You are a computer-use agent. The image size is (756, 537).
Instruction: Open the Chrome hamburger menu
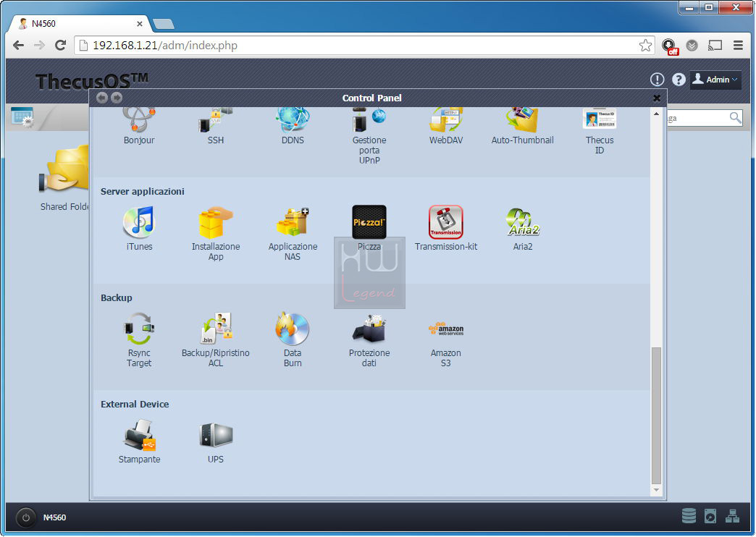(x=738, y=46)
